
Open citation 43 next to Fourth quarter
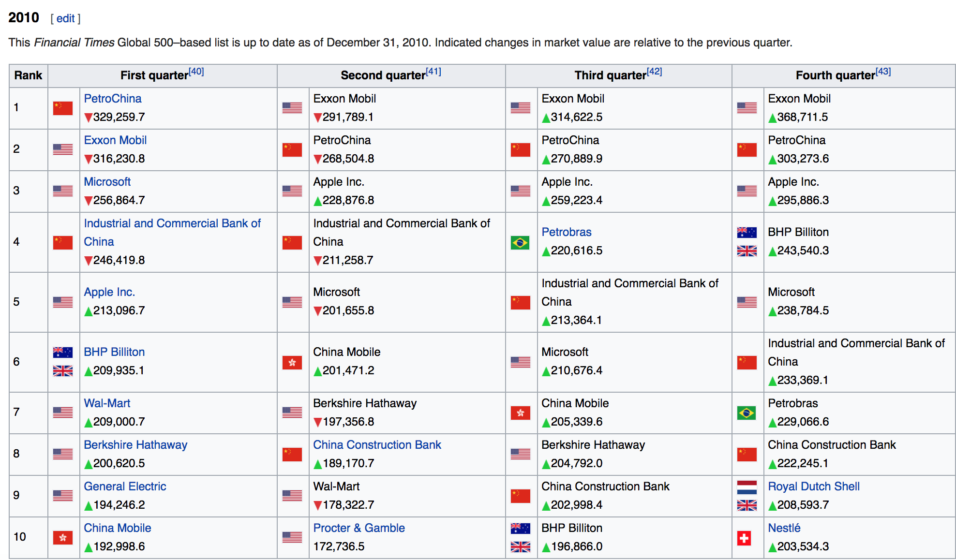tap(883, 72)
